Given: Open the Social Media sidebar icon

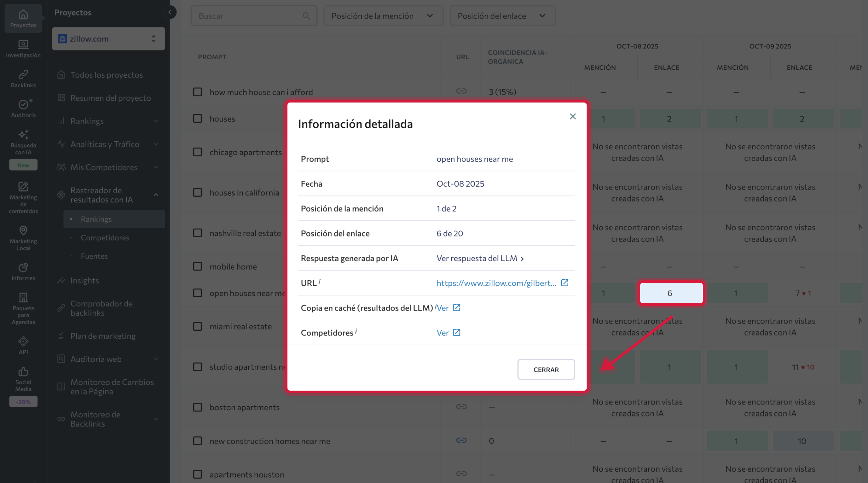Looking at the screenshot, I should click(x=23, y=379).
